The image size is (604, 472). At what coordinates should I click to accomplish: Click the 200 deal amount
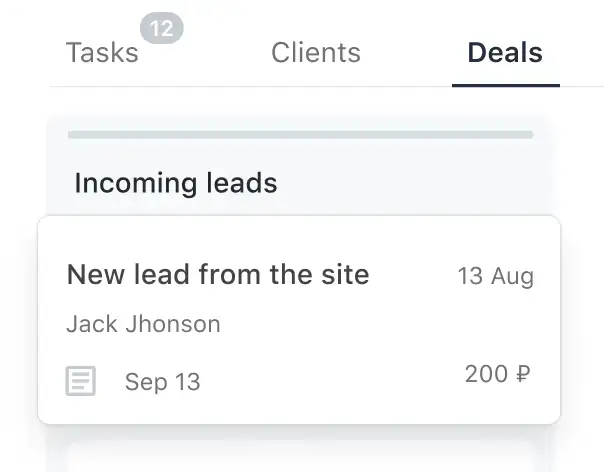point(486,375)
